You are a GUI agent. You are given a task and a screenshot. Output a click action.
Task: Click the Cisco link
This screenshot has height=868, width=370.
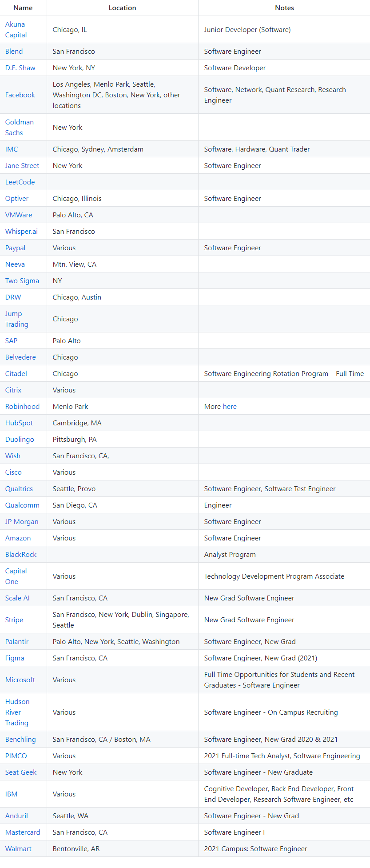[x=13, y=472]
